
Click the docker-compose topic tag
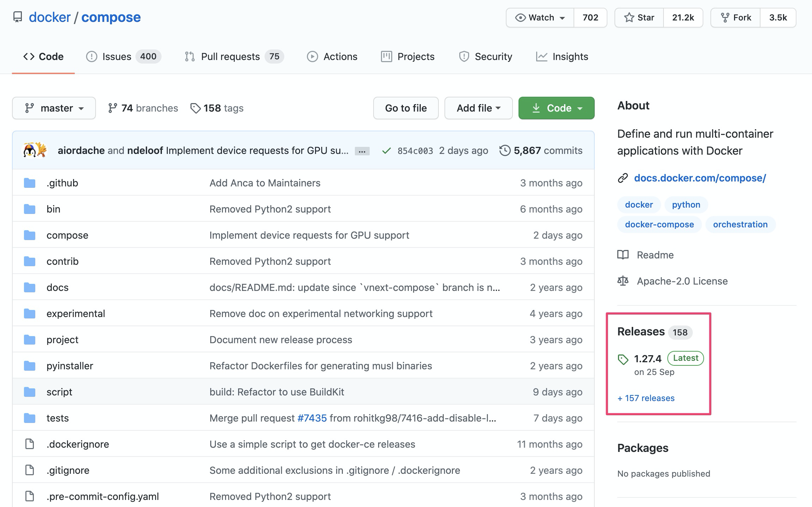pyautogui.click(x=659, y=225)
